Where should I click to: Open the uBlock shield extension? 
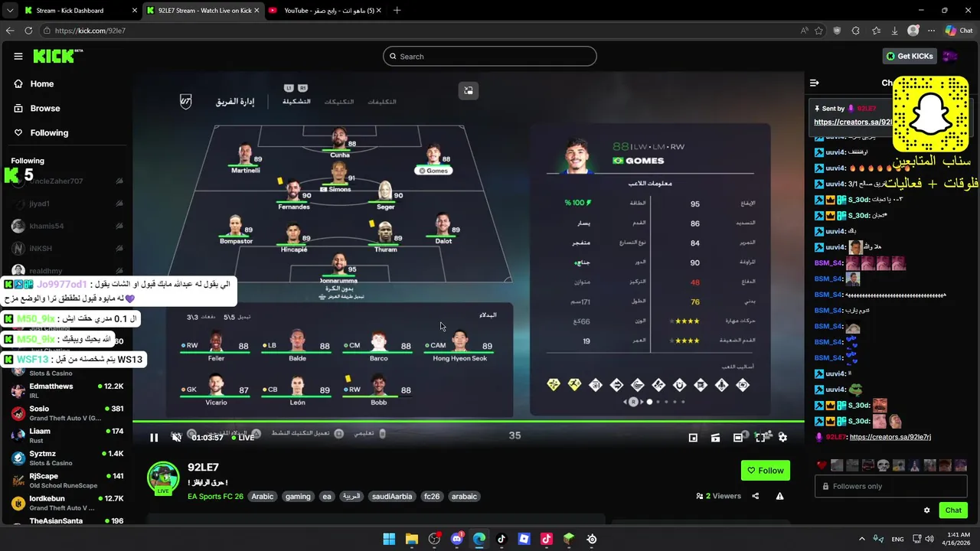click(838, 31)
